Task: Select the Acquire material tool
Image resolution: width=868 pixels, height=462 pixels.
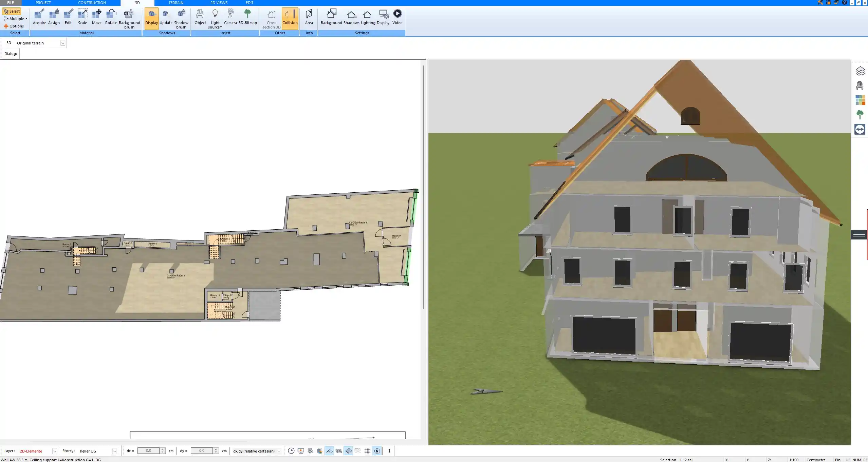Action: [x=39, y=16]
